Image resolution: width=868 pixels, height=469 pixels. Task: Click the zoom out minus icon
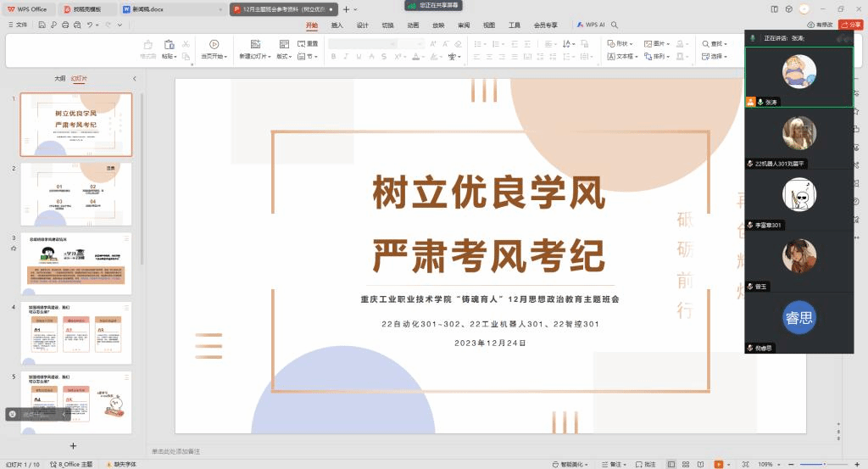click(791, 464)
